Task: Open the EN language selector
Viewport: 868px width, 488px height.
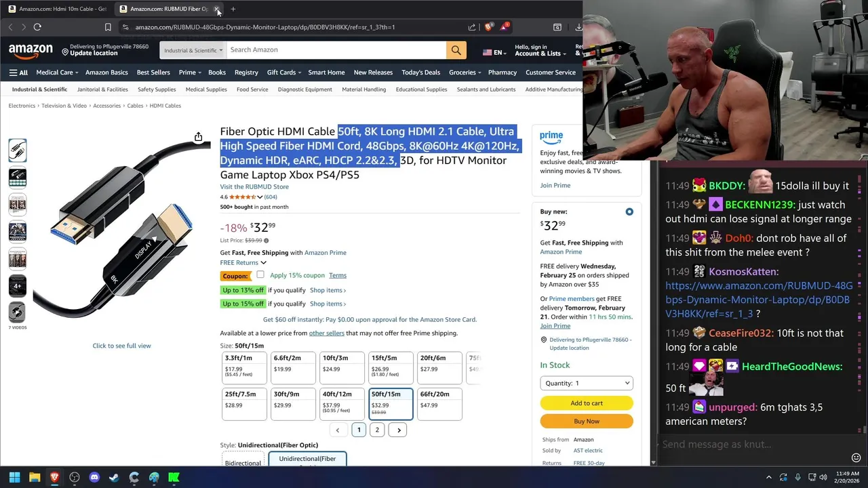Action: coord(494,52)
